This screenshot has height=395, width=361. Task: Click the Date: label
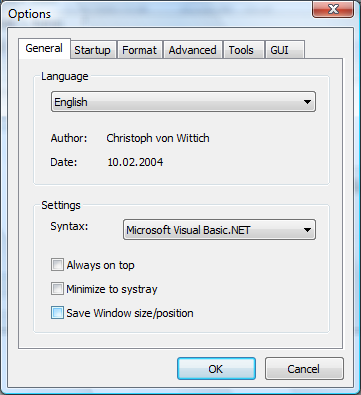click(x=64, y=162)
